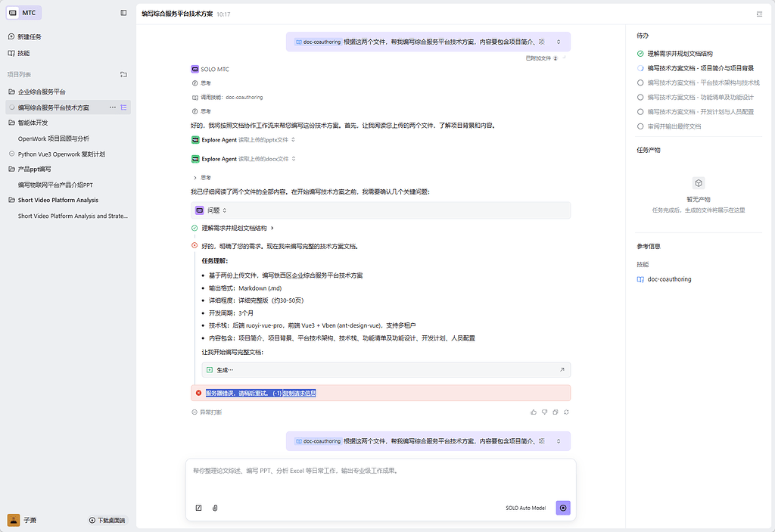Click the doc-coauthoring tag in top message

pos(318,42)
